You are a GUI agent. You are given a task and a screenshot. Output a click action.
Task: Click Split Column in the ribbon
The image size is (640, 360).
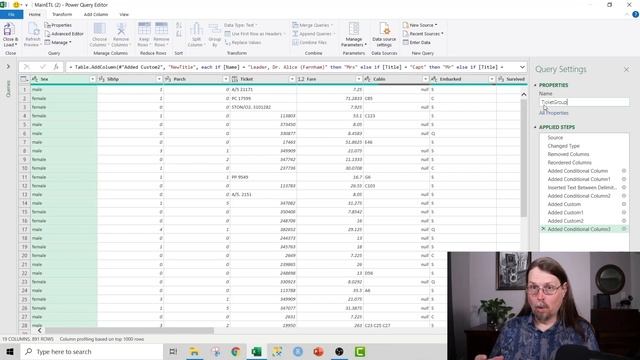click(x=196, y=34)
